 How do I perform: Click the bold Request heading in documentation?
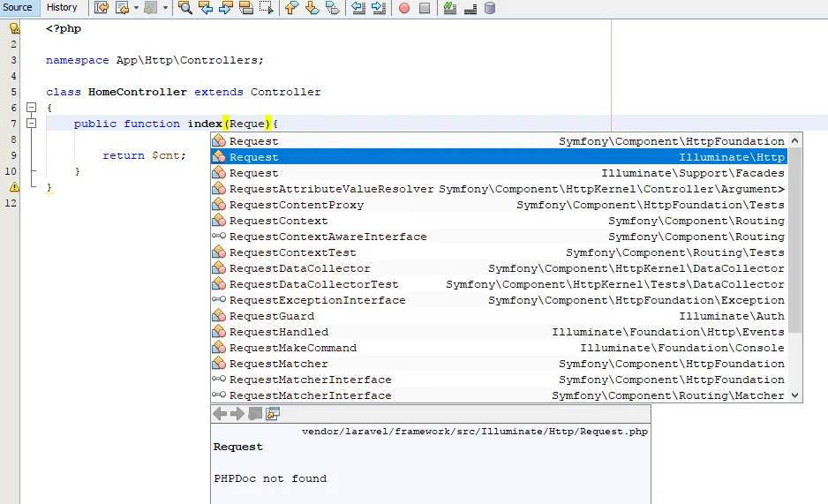(237, 447)
